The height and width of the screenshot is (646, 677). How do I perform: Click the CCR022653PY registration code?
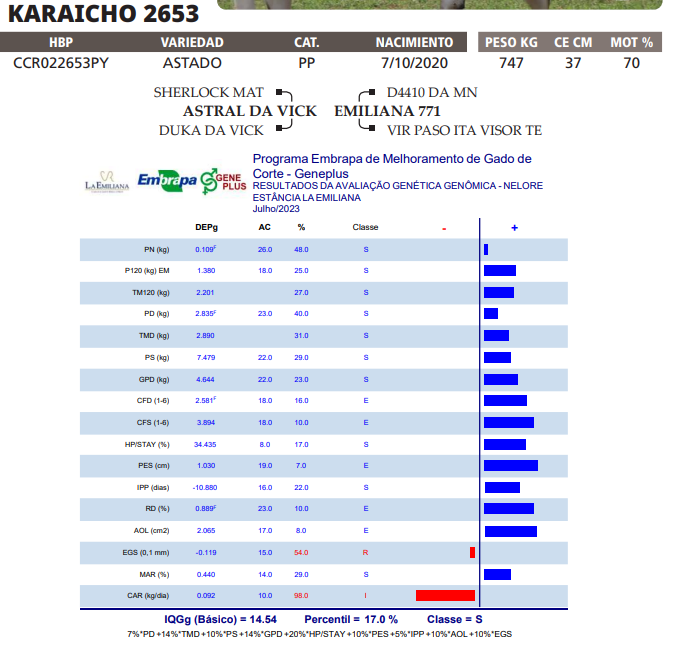click(x=61, y=63)
